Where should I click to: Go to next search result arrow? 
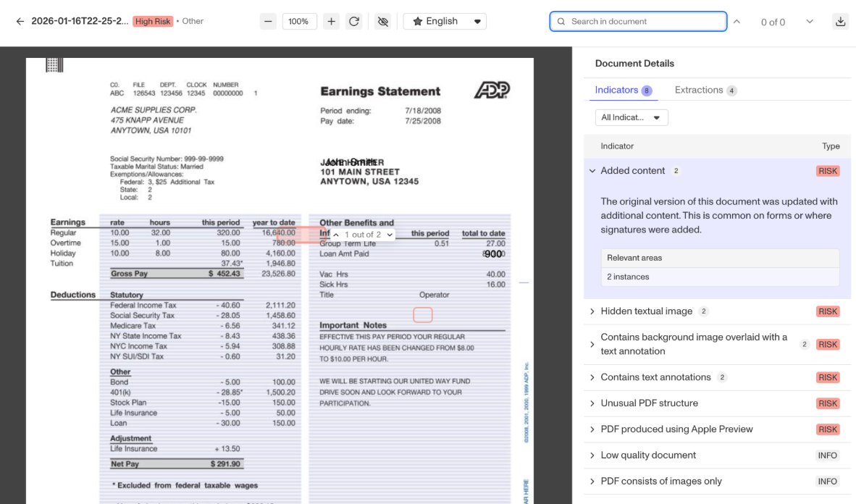point(810,21)
